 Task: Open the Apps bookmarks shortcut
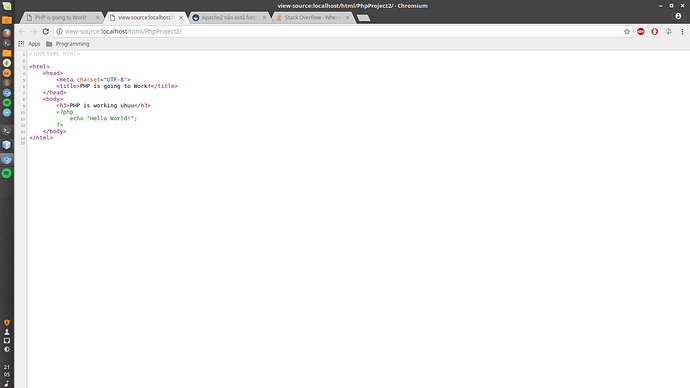pyautogui.click(x=29, y=44)
